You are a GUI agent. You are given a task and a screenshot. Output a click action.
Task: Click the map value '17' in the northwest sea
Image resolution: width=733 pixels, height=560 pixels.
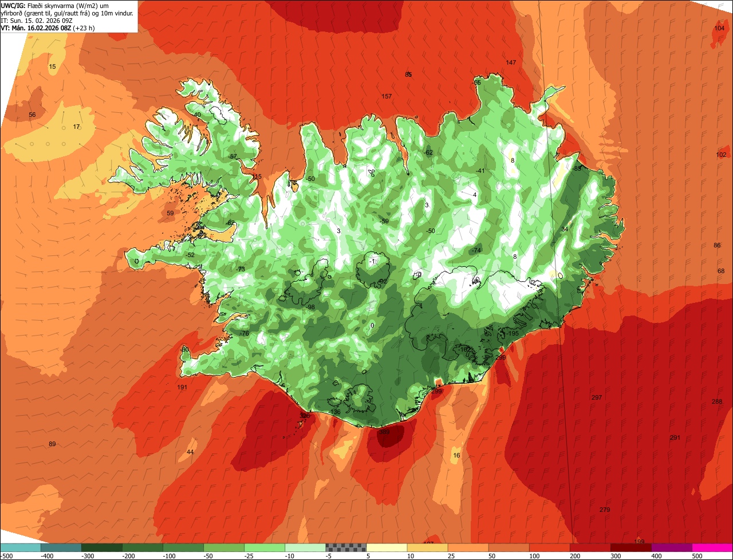pyautogui.click(x=77, y=127)
